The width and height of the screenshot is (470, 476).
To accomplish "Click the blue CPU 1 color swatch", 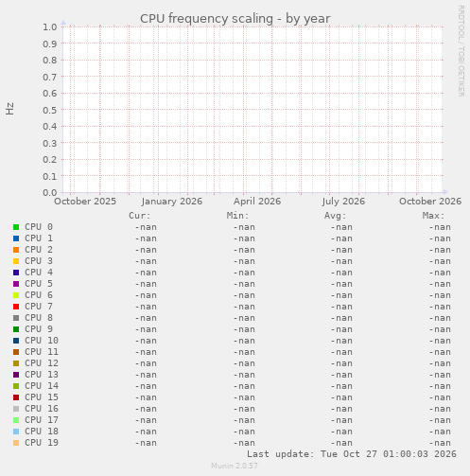I will click(x=16, y=238).
